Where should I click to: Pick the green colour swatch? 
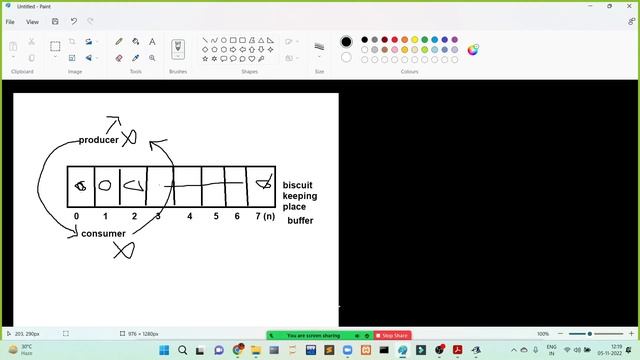(424, 40)
